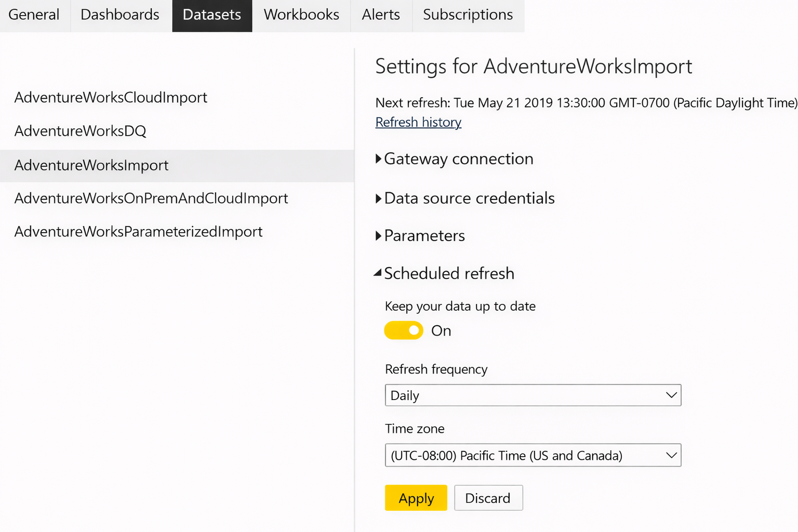Select AdventureWorksCloudImport dataset
The height and width of the screenshot is (532, 798).
111,98
